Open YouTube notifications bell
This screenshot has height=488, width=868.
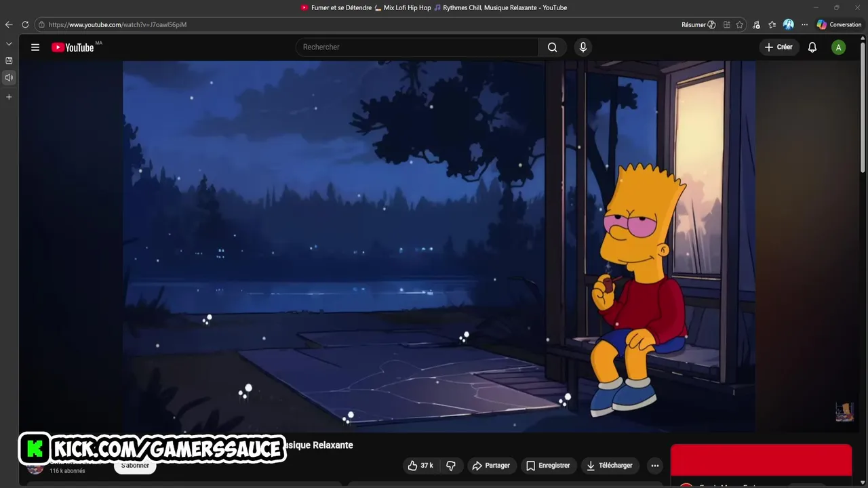(812, 47)
